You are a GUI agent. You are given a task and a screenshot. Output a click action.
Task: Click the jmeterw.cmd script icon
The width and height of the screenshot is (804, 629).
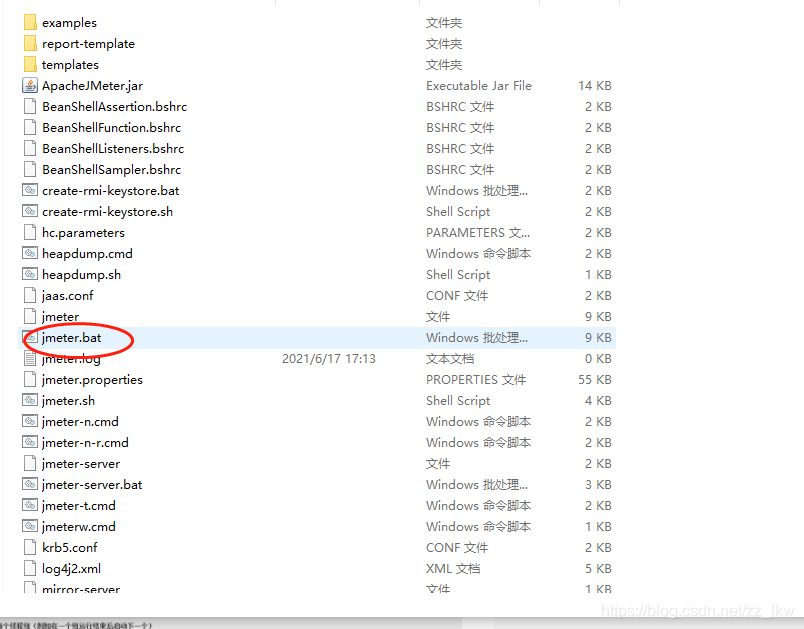pyautogui.click(x=30, y=527)
